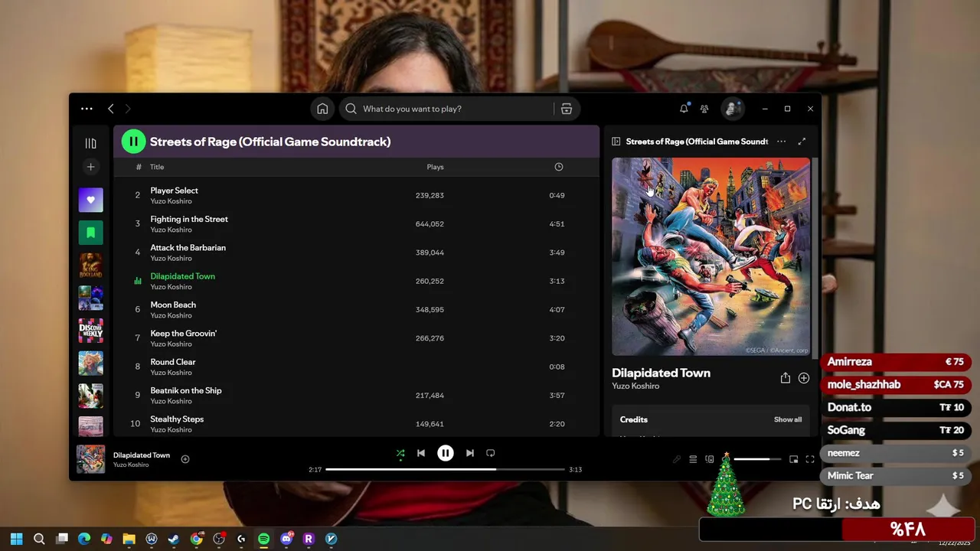Open the Discover Weekly playlist thumbnail
The width and height of the screenshot is (980, 551).
coord(90,331)
